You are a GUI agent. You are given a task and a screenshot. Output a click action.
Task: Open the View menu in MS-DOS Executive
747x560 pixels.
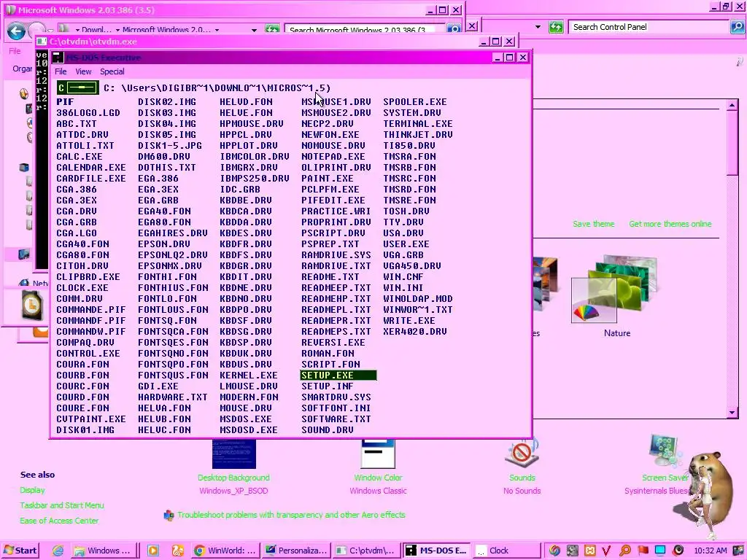pos(83,71)
